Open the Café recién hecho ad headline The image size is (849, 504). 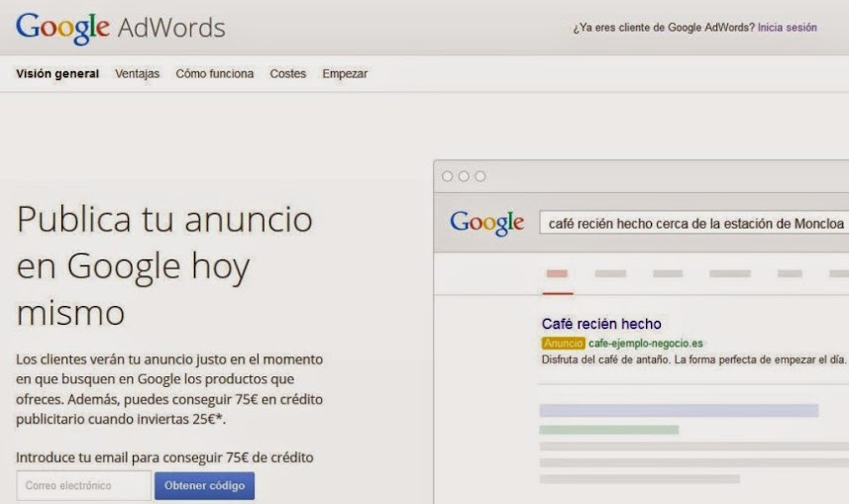click(601, 324)
